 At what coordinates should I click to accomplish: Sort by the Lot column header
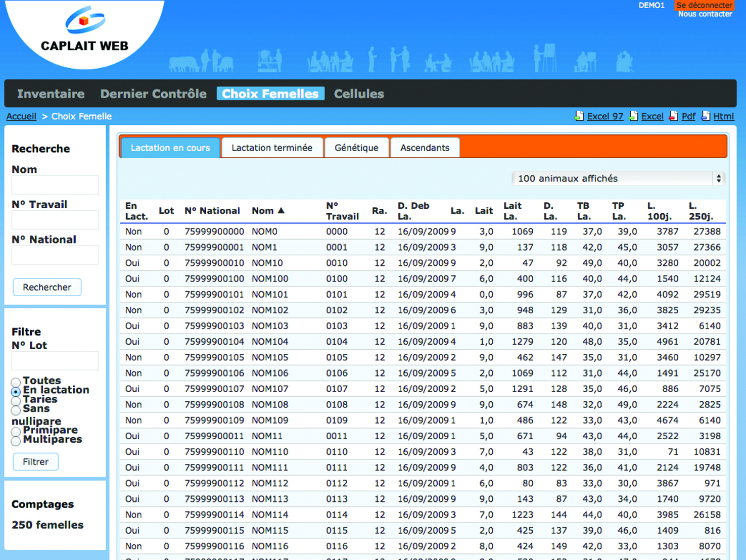(166, 211)
